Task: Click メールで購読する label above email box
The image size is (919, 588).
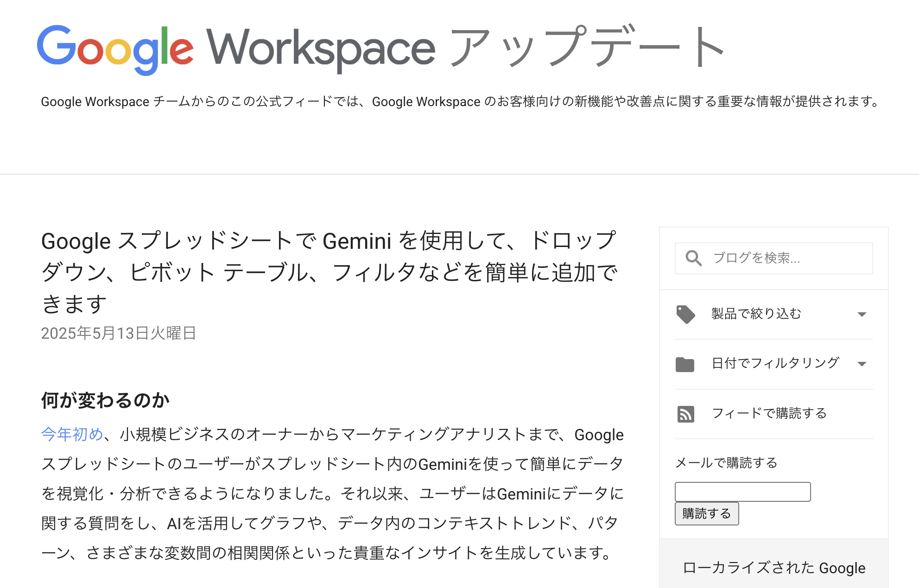Action: tap(725, 462)
